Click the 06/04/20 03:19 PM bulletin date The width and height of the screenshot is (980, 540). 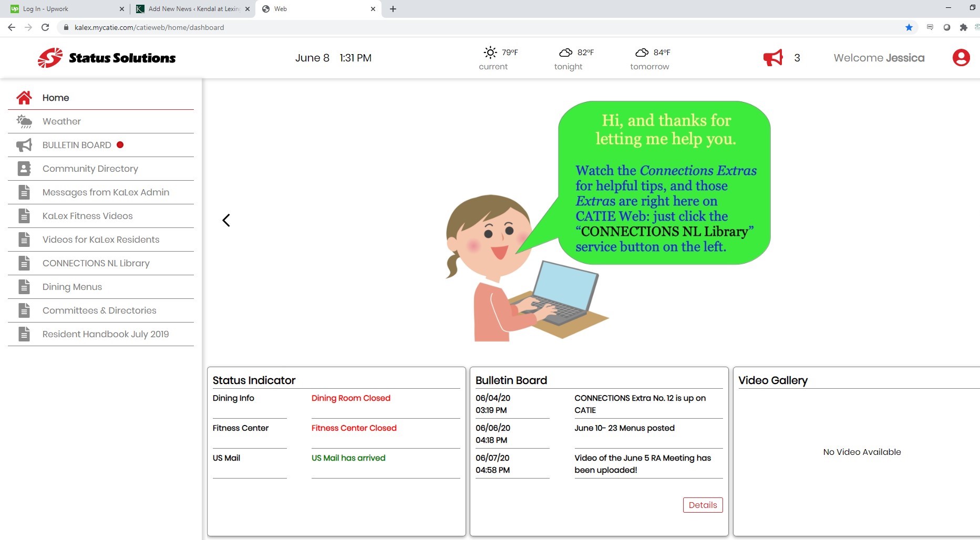coord(493,404)
